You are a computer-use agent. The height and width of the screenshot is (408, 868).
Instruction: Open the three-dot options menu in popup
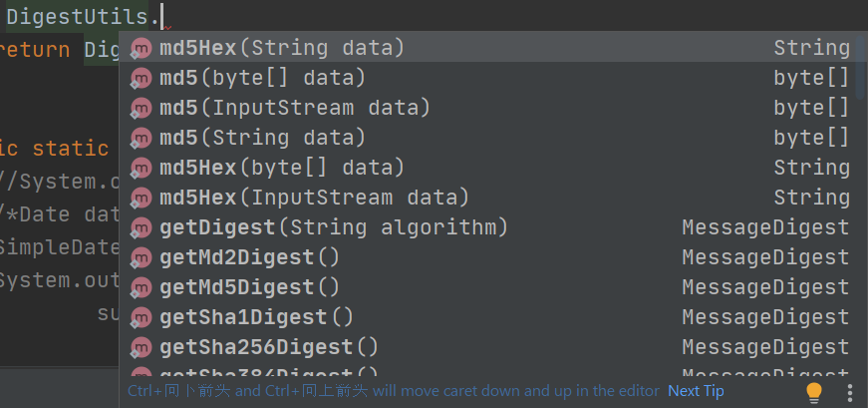pyautogui.click(x=850, y=392)
